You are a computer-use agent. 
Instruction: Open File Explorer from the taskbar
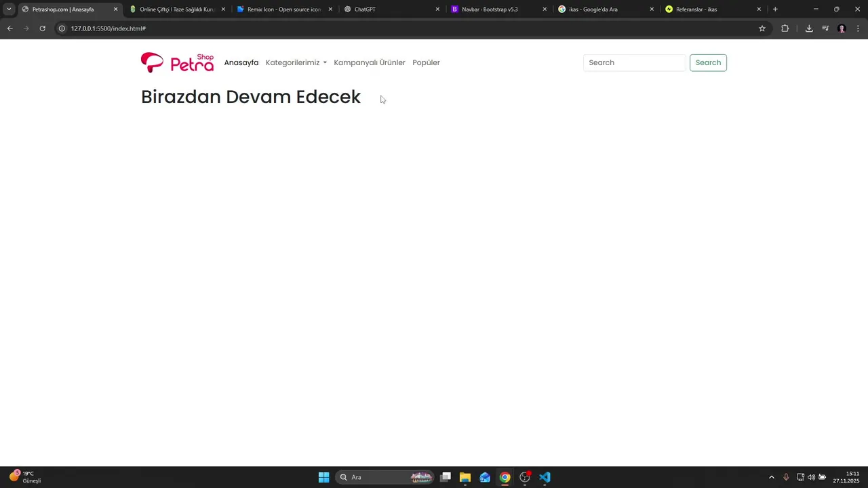click(x=465, y=477)
